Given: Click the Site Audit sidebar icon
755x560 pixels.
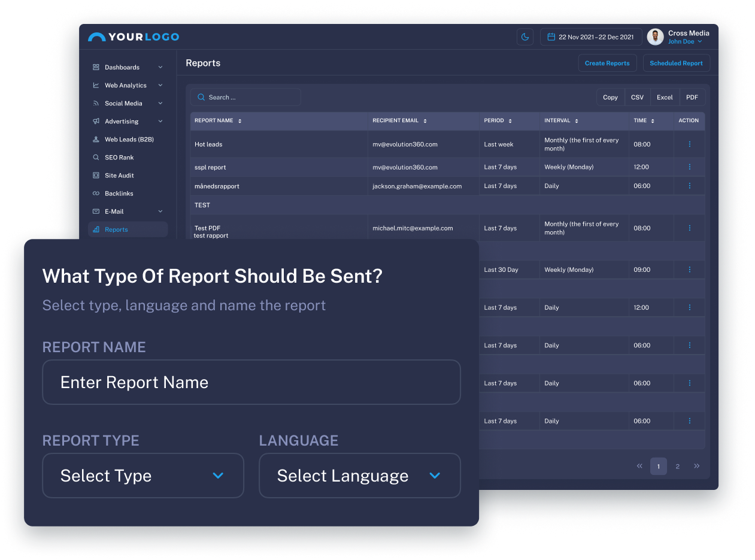Looking at the screenshot, I should [96, 175].
